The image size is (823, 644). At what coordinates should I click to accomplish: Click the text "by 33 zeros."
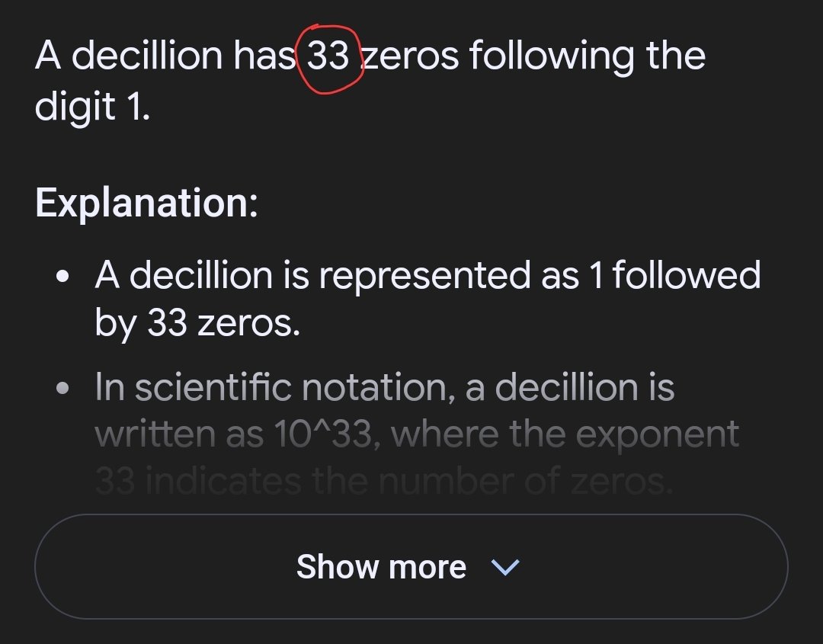197,324
